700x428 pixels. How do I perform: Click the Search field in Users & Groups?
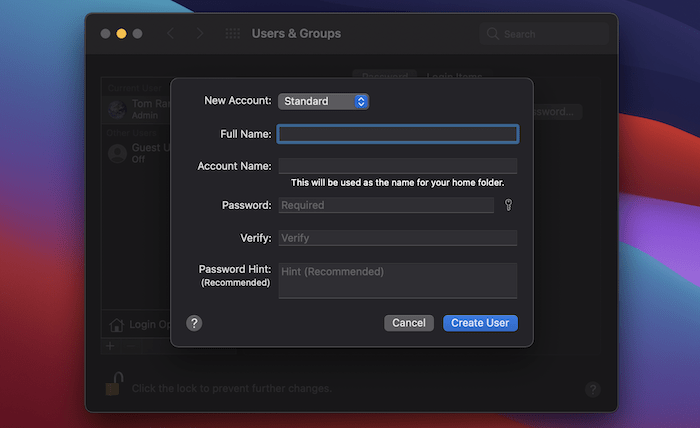[544, 34]
